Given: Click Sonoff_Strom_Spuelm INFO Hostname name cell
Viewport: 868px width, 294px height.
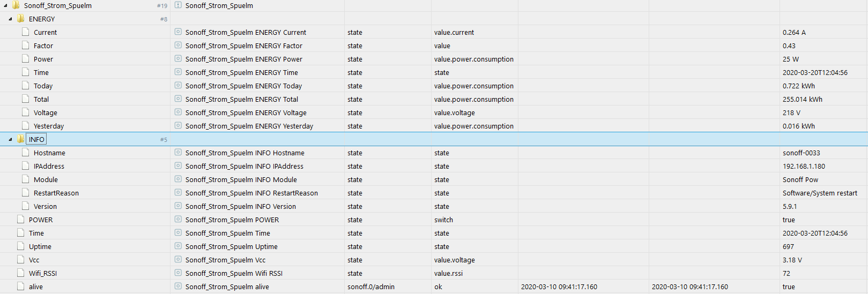Looking at the screenshot, I should click(245, 153).
